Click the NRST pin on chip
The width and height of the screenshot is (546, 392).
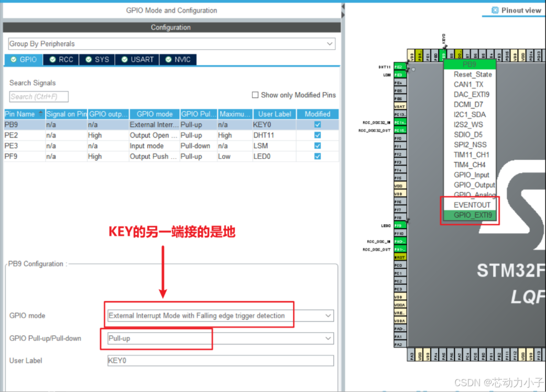[x=400, y=257]
